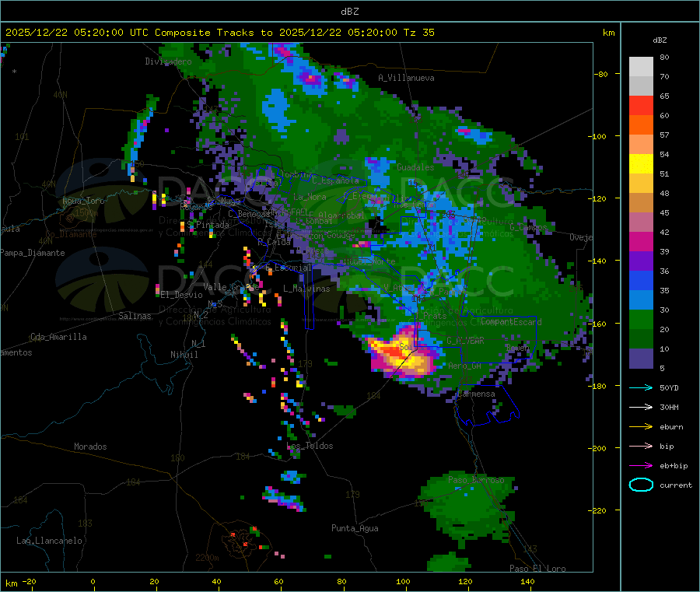This screenshot has height=592, width=700.
Task: Click the 'A_Villanueva' map label
Action: (x=406, y=78)
